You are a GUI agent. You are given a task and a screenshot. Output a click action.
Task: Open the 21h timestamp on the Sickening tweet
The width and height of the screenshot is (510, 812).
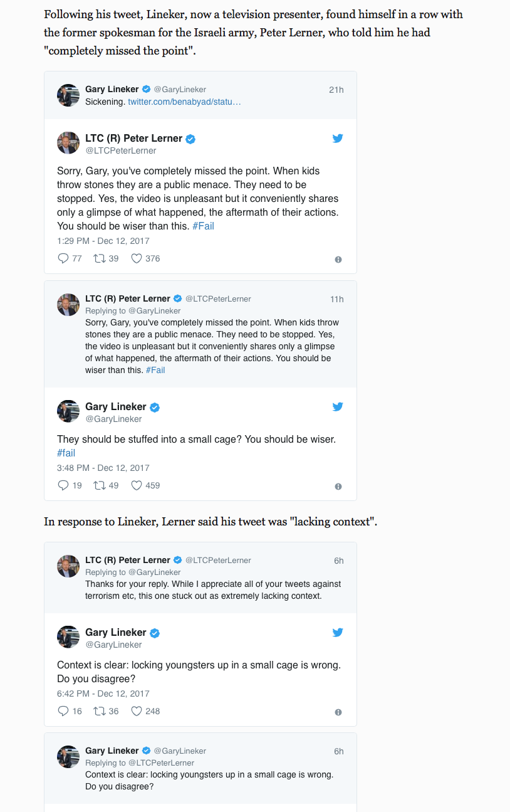pyautogui.click(x=336, y=90)
